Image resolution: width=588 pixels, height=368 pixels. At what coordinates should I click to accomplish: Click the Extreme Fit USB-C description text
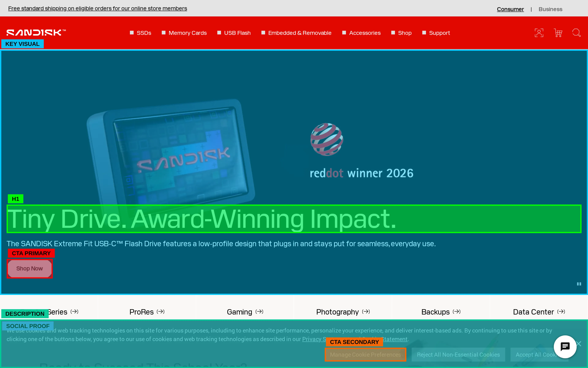pos(221,244)
